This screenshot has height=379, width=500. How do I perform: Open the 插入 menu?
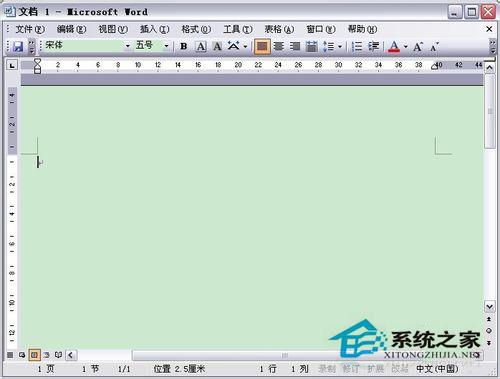(155, 29)
